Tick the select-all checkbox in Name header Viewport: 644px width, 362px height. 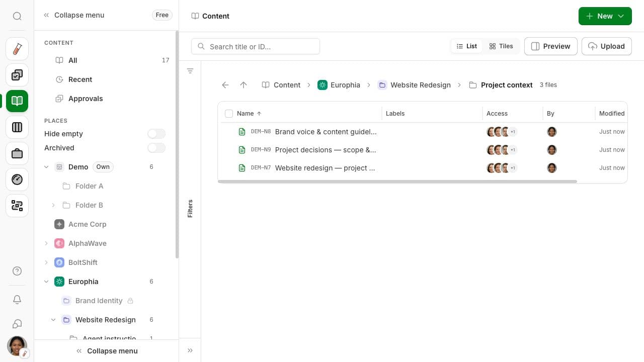[229, 114]
